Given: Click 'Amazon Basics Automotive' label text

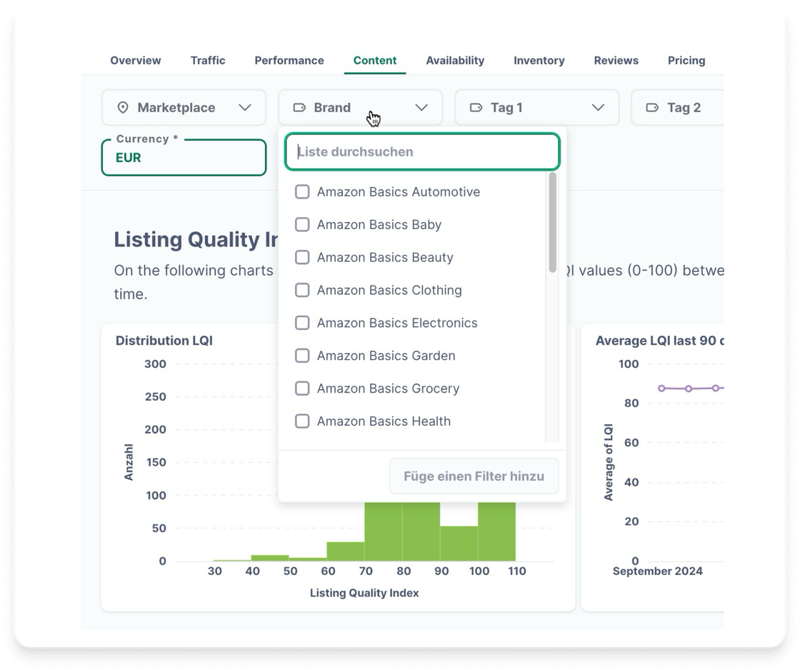Looking at the screenshot, I should pyautogui.click(x=399, y=192).
